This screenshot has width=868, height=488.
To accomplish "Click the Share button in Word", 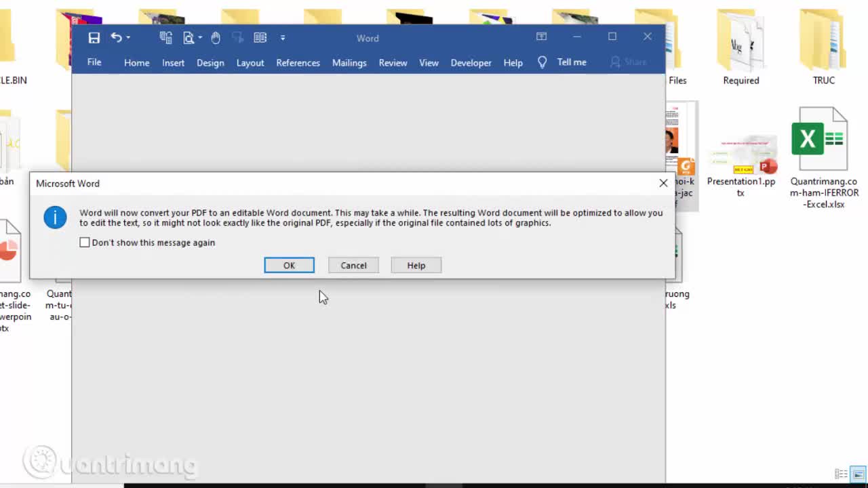I will click(629, 62).
